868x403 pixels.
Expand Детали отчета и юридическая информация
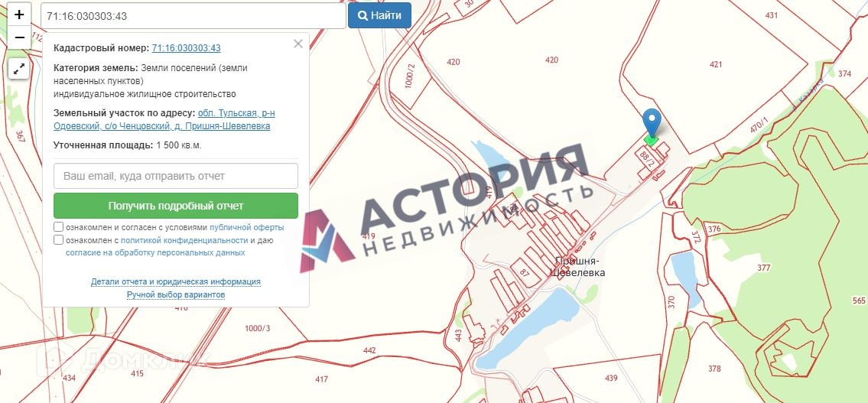point(175,281)
